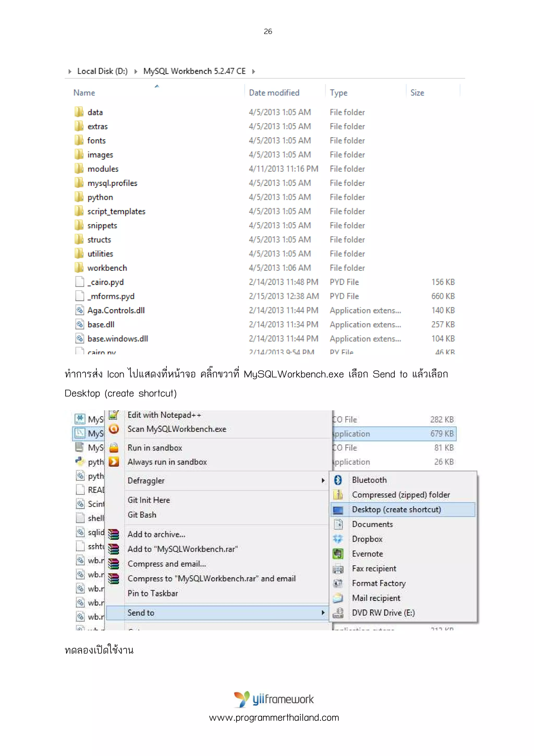Choose Git Init Here

tap(149, 500)
